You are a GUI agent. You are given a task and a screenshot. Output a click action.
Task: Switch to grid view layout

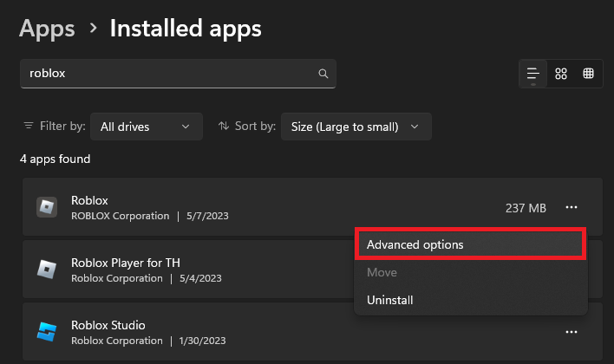561,74
